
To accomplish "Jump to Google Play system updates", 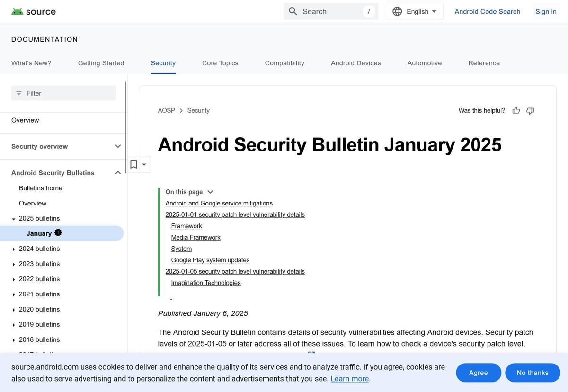I will click(x=210, y=260).
